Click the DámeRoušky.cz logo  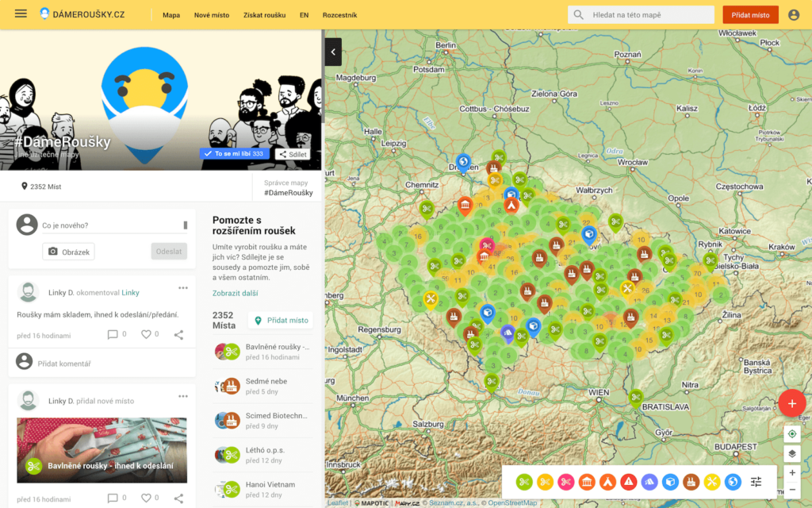(82, 14)
